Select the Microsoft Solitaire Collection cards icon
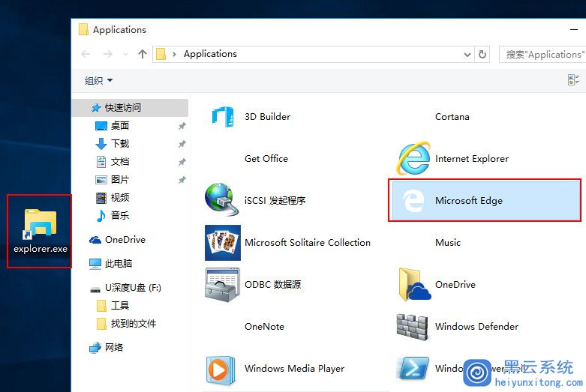The image size is (586, 392). (x=223, y=243)
